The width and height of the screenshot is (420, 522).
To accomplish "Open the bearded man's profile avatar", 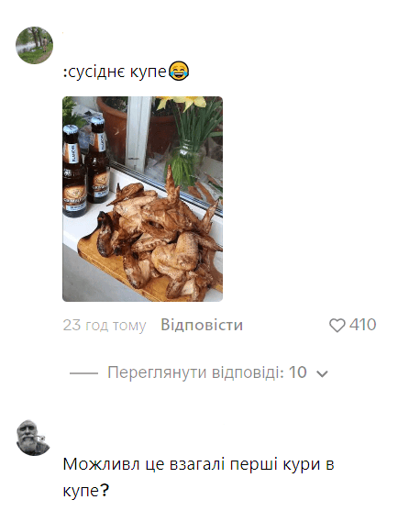I will 33,438.
